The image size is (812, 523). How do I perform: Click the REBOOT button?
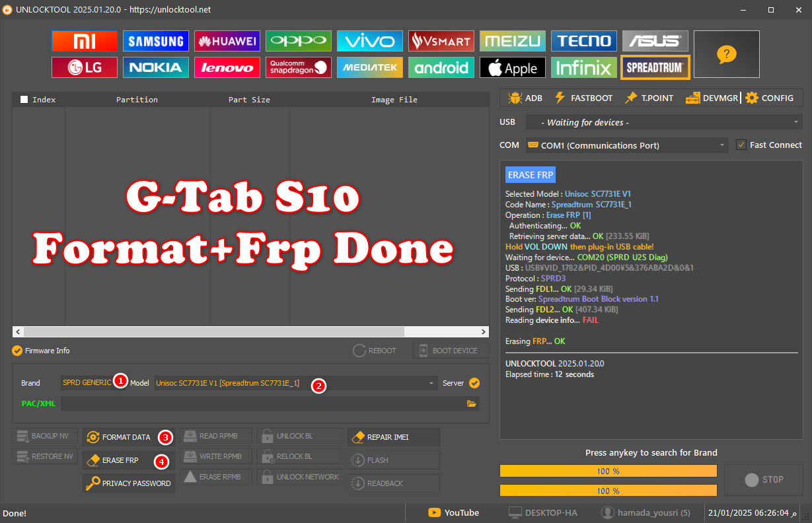pyautogui.click(x=375, y=351)
